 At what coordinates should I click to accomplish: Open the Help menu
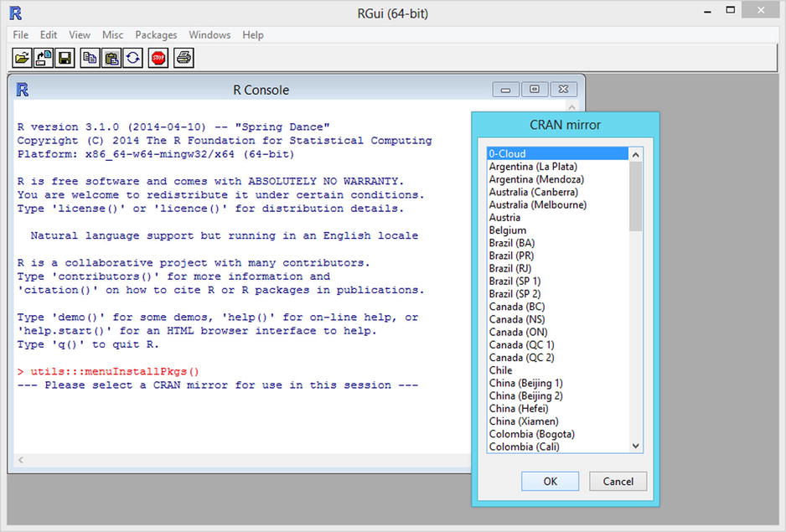pyautogui.click(x=253, y=35)
